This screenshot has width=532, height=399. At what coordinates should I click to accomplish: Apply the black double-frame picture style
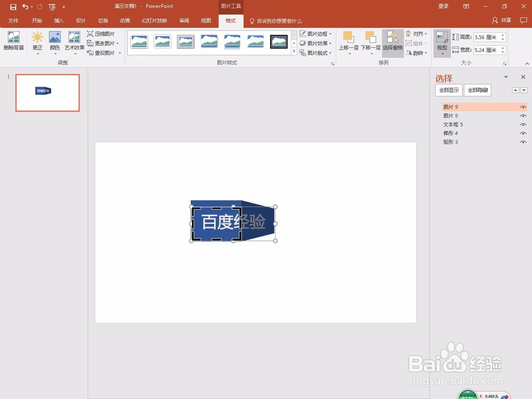click(279, 41)
